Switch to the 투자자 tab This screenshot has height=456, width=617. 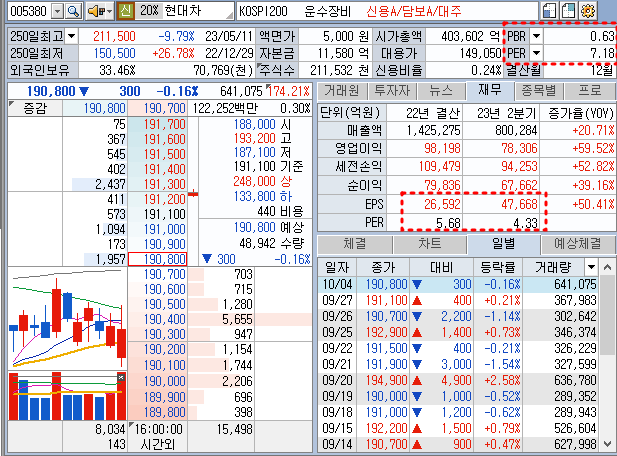pyautogui.click(x=392, y=91)
